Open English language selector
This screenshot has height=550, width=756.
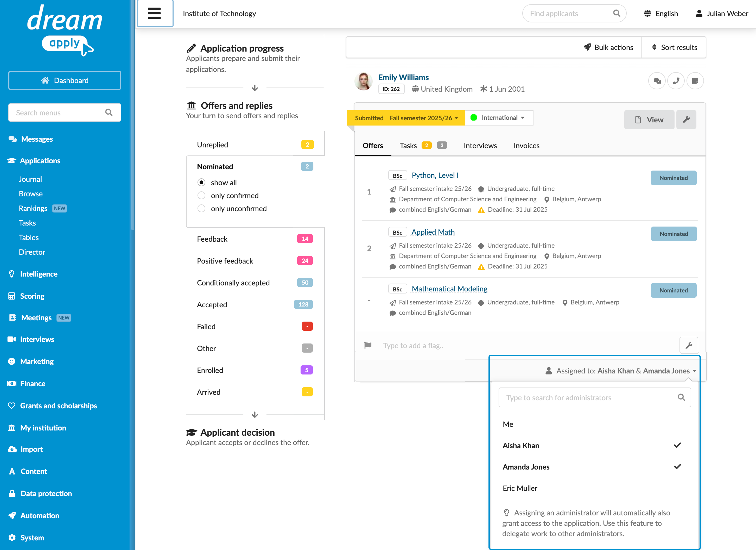coord(661,13)
